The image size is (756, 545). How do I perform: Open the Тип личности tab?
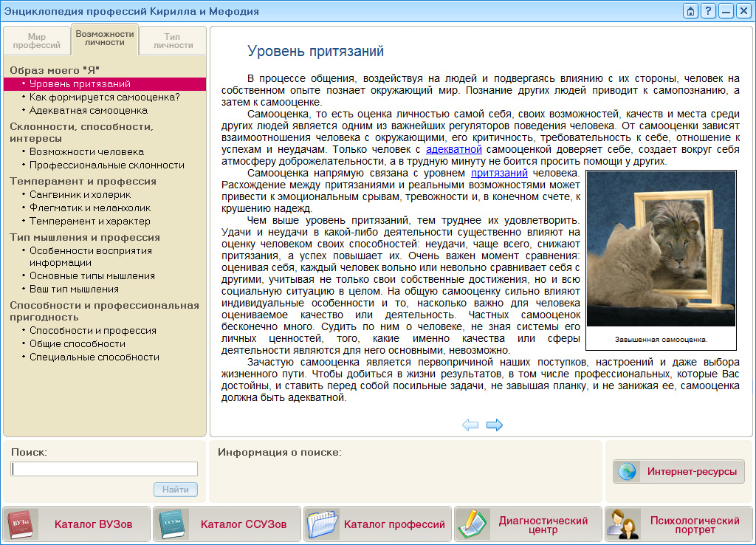[175, 38]
